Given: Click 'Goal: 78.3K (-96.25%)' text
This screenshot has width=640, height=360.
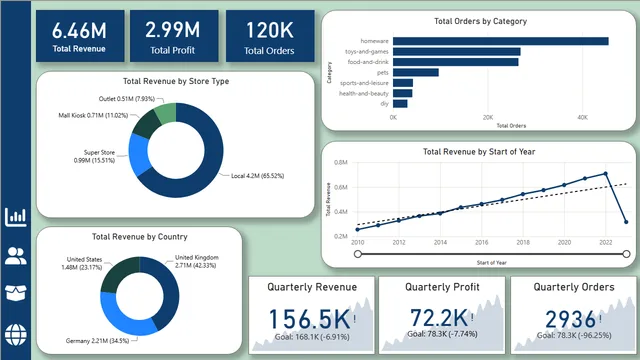Looking at the screenshot, I should tap(574, 336).
